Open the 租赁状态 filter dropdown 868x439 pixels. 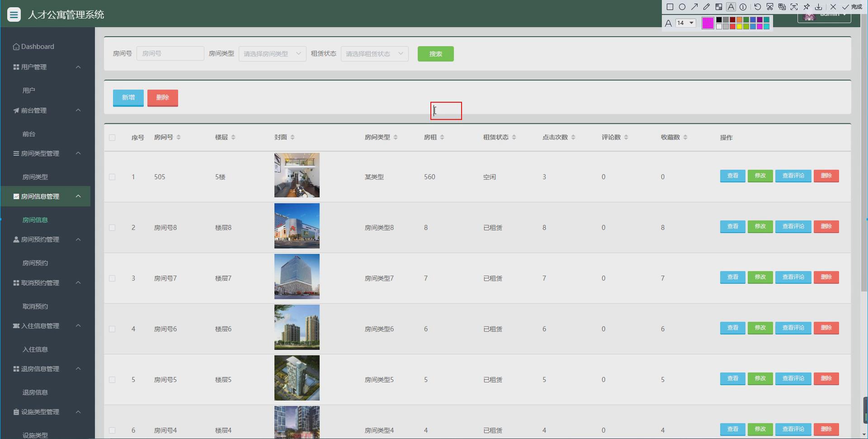[x=375, y=54]
